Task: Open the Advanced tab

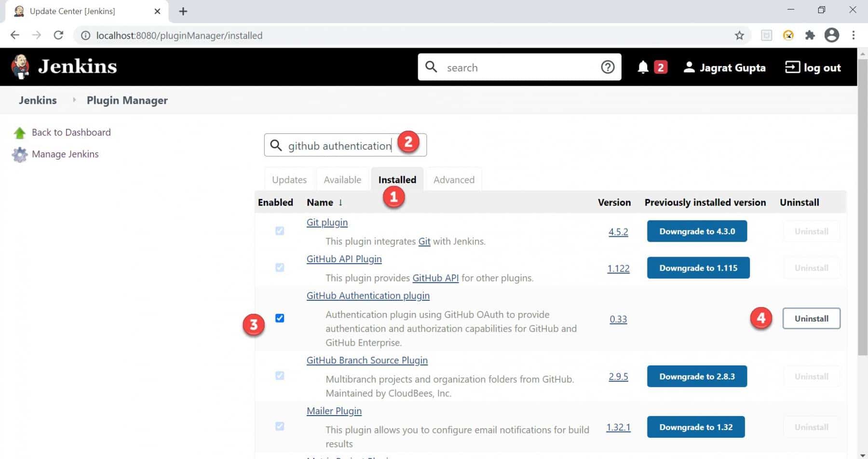Action: (x=454, y=179)
